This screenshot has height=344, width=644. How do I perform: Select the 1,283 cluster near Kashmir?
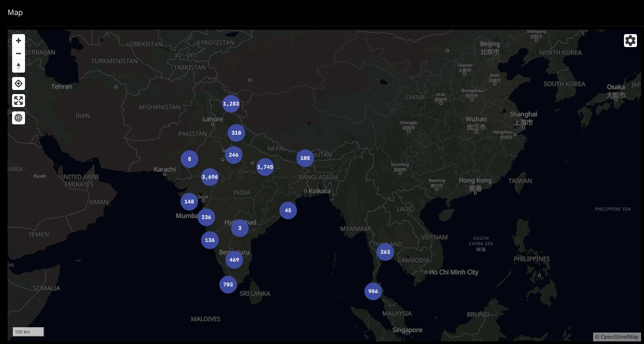[x=231, y=104]
